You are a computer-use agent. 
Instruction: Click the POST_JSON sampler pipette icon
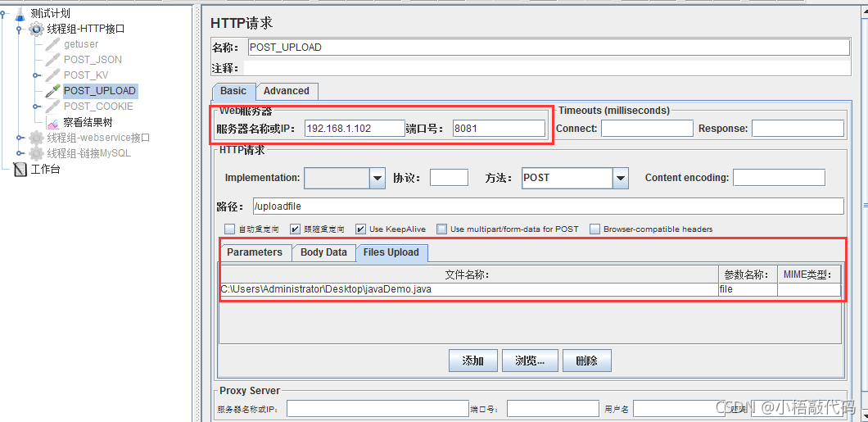click(52, 60)
